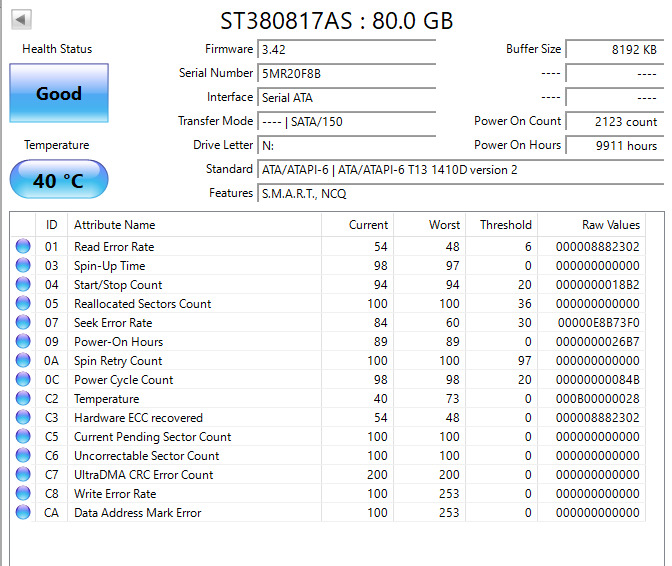Select the Write Error Rate attribute name
The width and height of the screenshot is (672, 566).
pos(115,494)
